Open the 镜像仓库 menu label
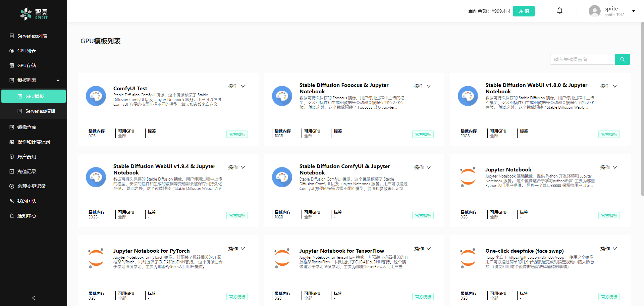644x306 pixels. (27, 127)
